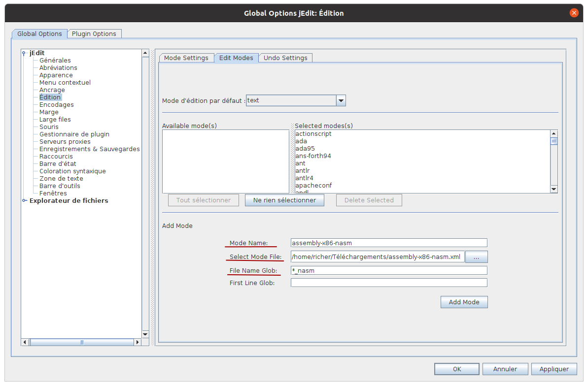Apply changes with the Appliquer button

click(x=554, y=369)
